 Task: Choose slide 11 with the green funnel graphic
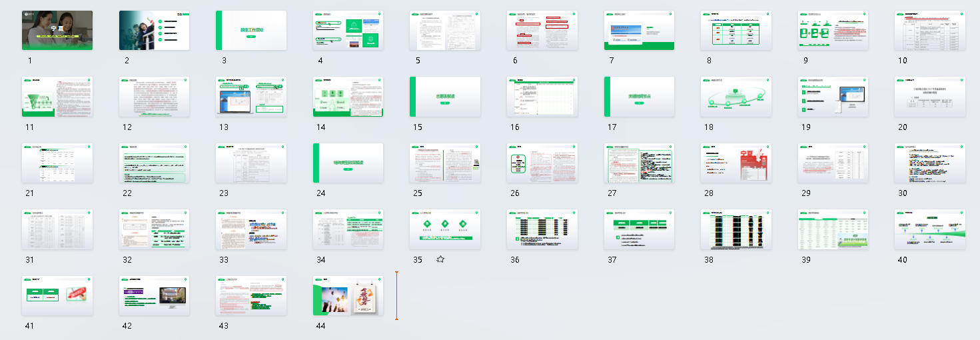[57, 97]
